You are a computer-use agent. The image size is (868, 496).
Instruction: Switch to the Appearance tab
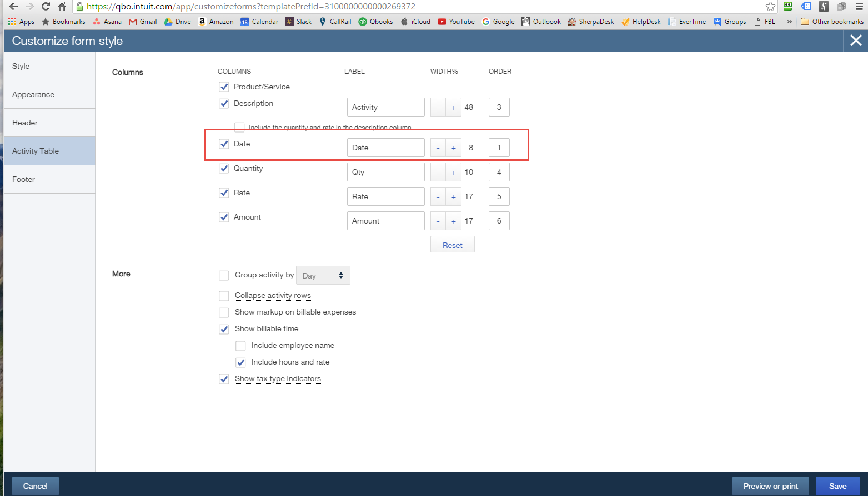click(x=33, y=94)
